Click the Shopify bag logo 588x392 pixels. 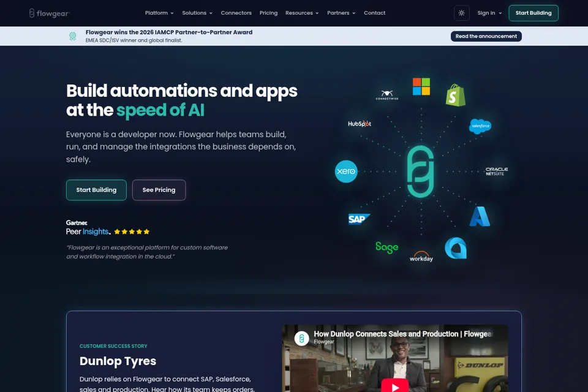455,96
